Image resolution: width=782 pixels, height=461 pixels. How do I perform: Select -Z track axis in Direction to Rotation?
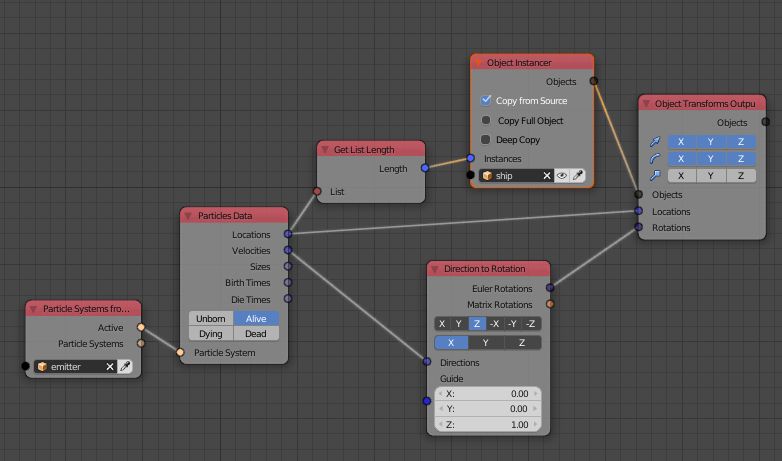coord(531,324)
